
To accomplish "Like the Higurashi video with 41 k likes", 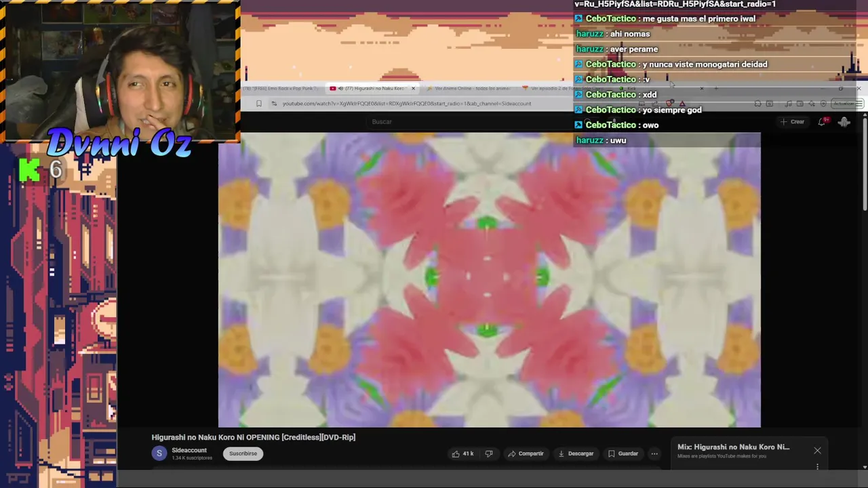I will coord(462,453).
